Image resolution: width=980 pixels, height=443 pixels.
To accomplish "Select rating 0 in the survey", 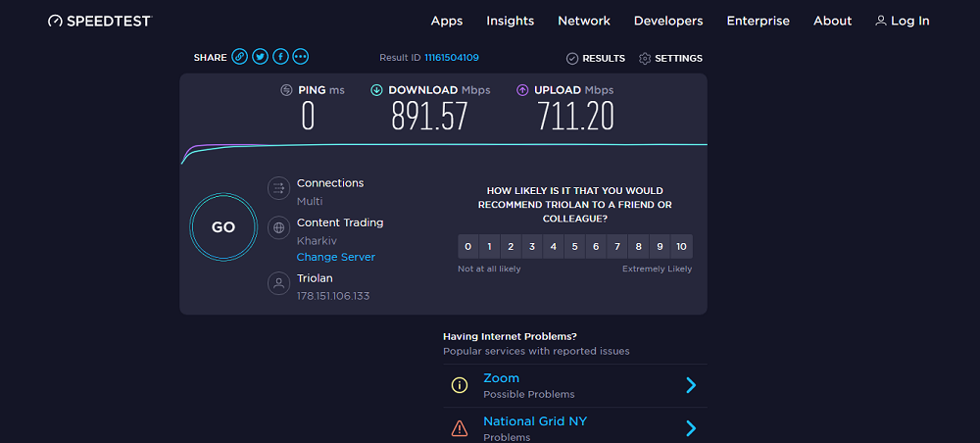I will 468,246.
